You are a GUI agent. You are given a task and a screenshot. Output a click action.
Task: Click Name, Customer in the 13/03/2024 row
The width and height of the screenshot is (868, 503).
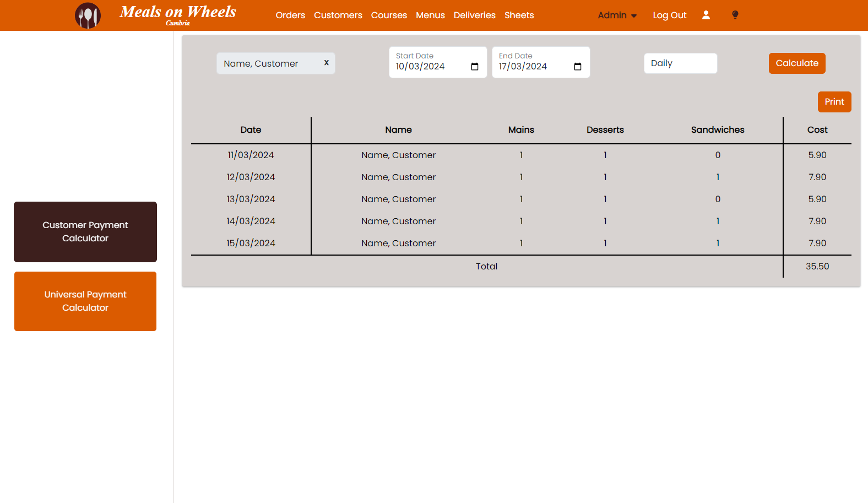click(399, 199)
